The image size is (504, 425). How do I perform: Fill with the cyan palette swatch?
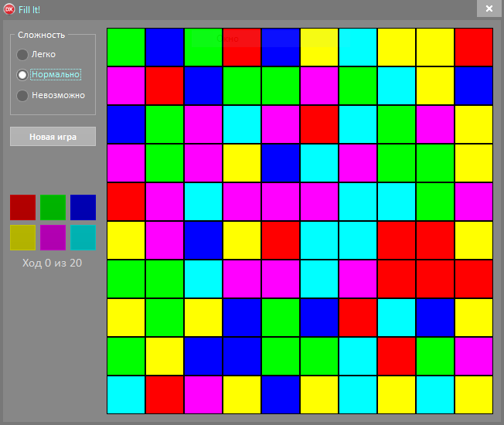[83, 237]
